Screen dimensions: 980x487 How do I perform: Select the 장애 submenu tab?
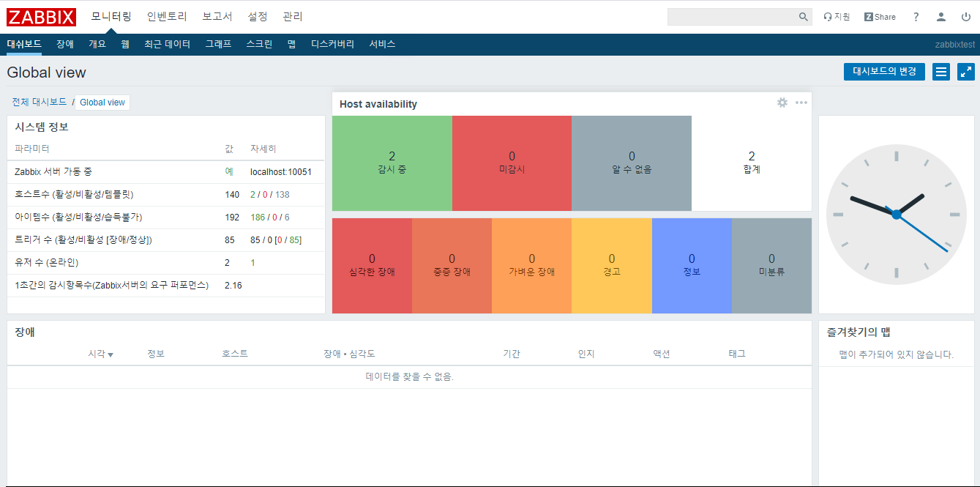pos(65,44)
